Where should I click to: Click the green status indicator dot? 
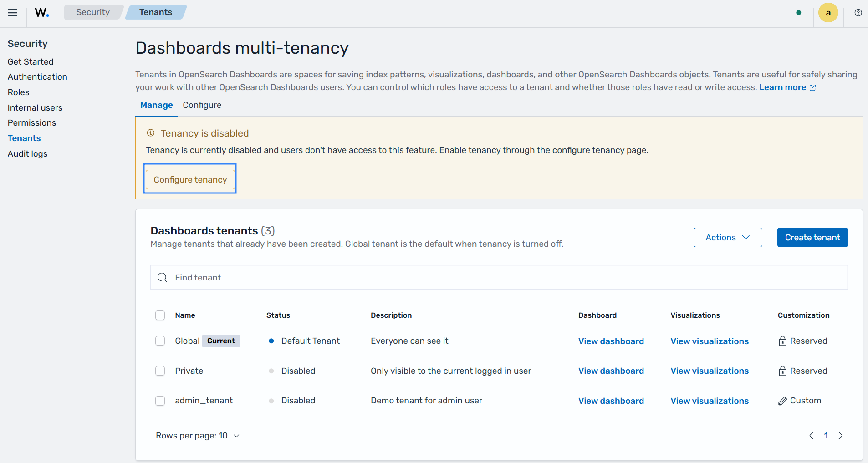(798, 13)
